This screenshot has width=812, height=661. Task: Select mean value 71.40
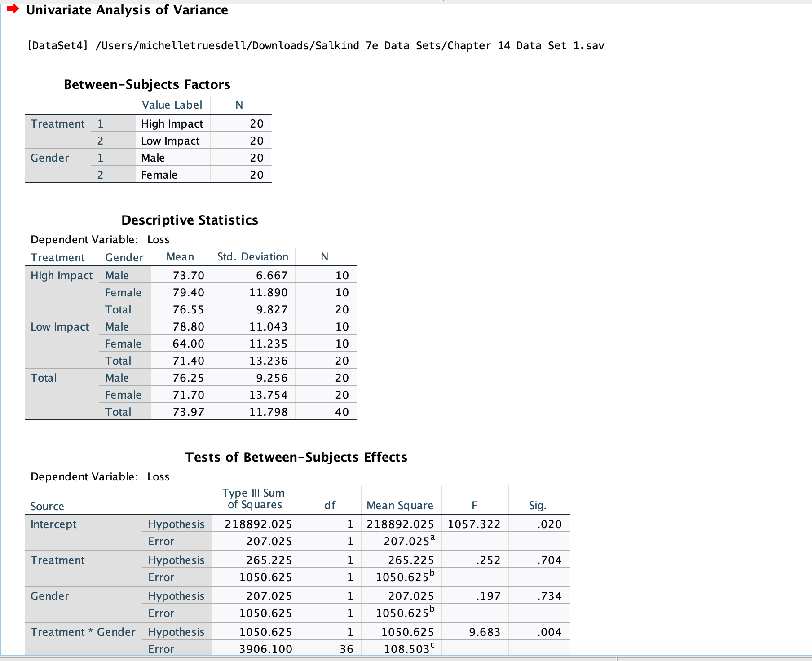click(x=189, y=361)
